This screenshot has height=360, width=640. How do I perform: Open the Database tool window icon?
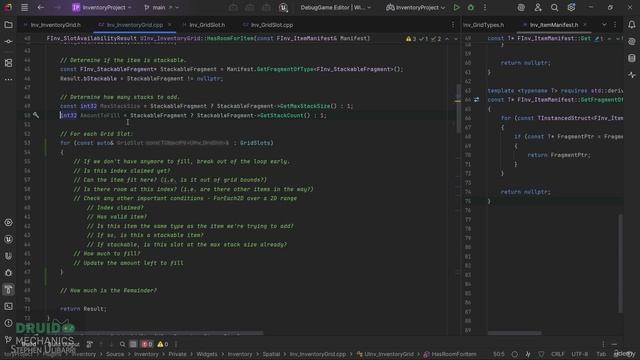pyautogui.click(x=631, y=58)
